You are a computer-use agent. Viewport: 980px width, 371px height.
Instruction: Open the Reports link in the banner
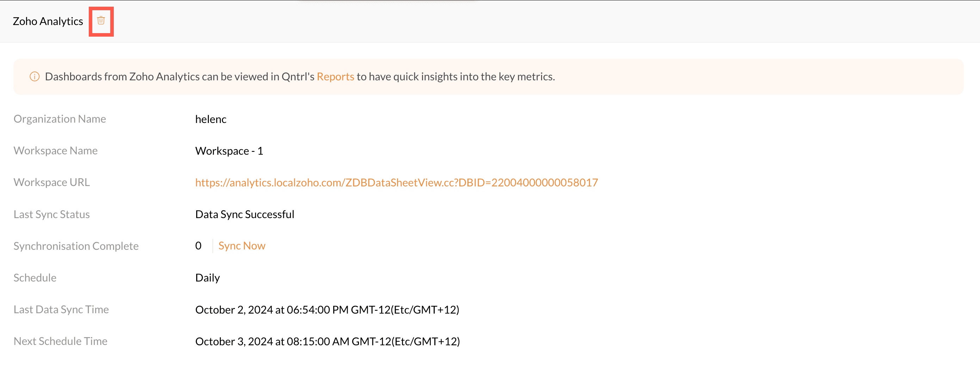[x=335, y=76]
